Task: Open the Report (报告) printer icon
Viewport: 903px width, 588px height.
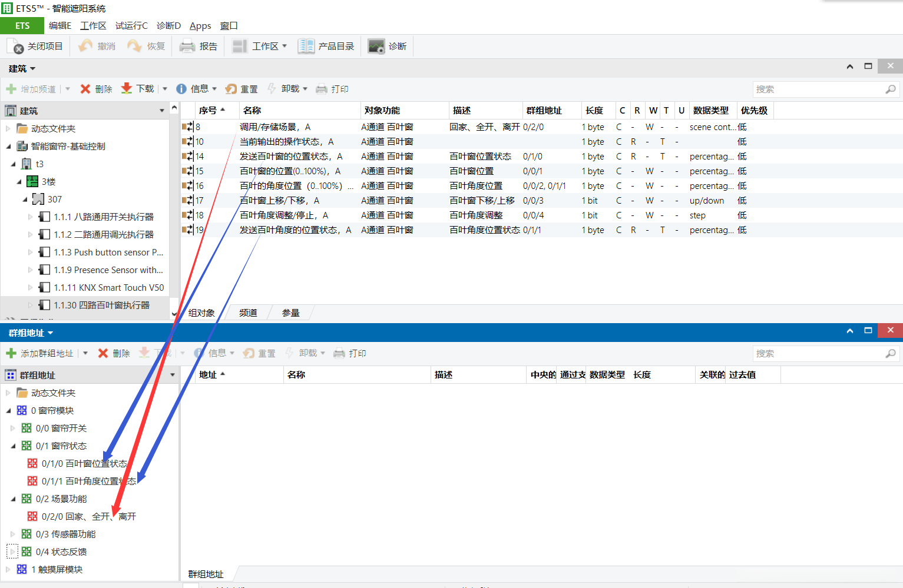Action: (x=187, y=46)
